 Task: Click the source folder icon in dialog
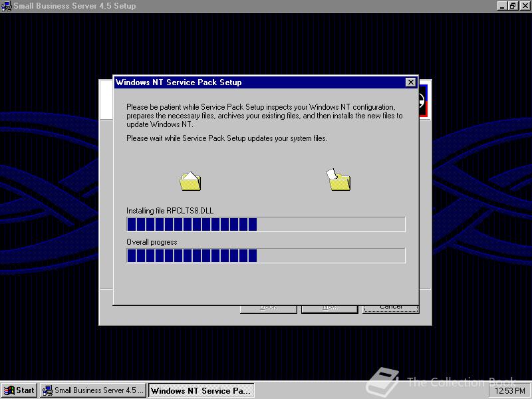[x=190, y=181]
